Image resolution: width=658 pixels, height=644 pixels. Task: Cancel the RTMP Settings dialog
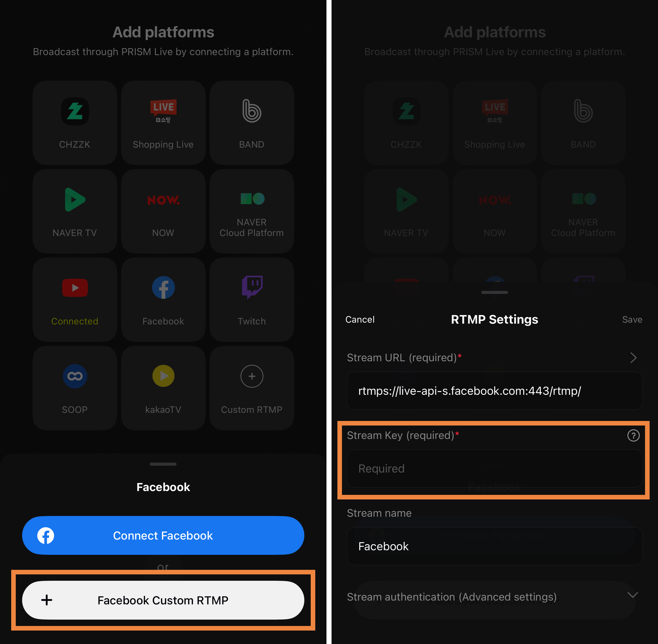[360, 319]
